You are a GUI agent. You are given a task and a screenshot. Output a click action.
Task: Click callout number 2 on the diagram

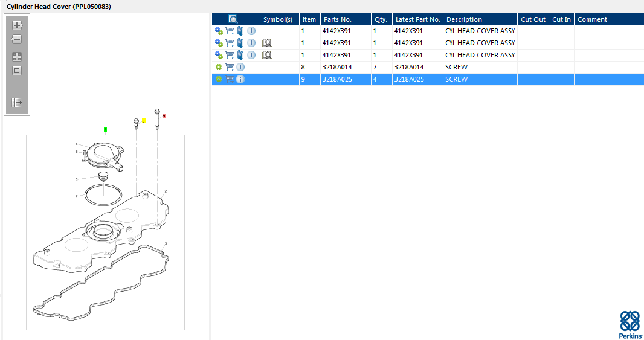166,191
